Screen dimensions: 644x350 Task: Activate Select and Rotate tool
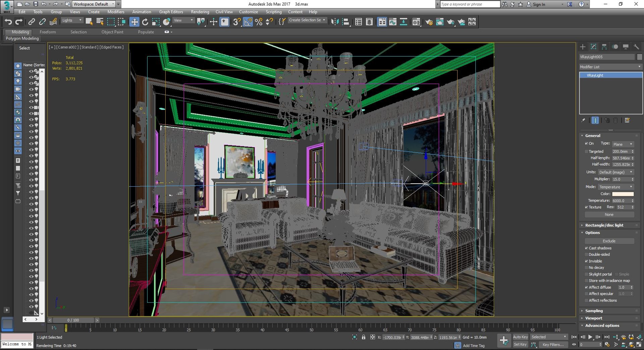(145, 22)
